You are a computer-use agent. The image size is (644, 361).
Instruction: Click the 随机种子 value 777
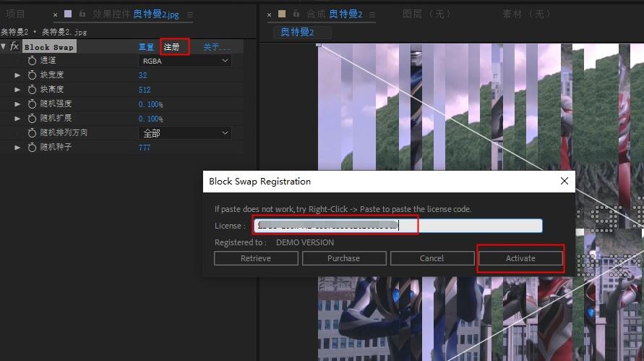pos(145,148)
